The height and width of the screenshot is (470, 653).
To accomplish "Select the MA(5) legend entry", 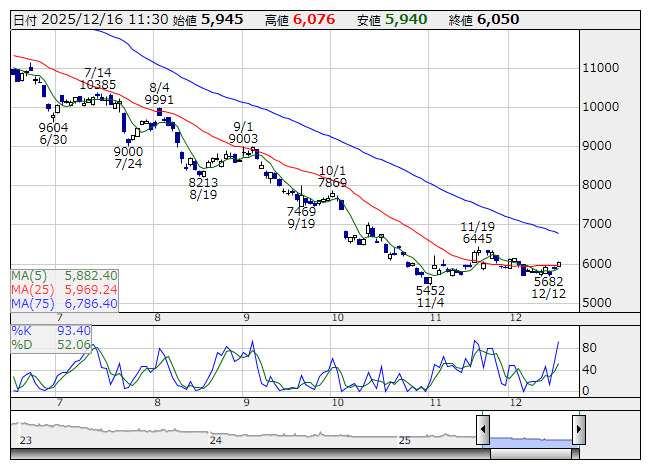I will click(64, 275).
